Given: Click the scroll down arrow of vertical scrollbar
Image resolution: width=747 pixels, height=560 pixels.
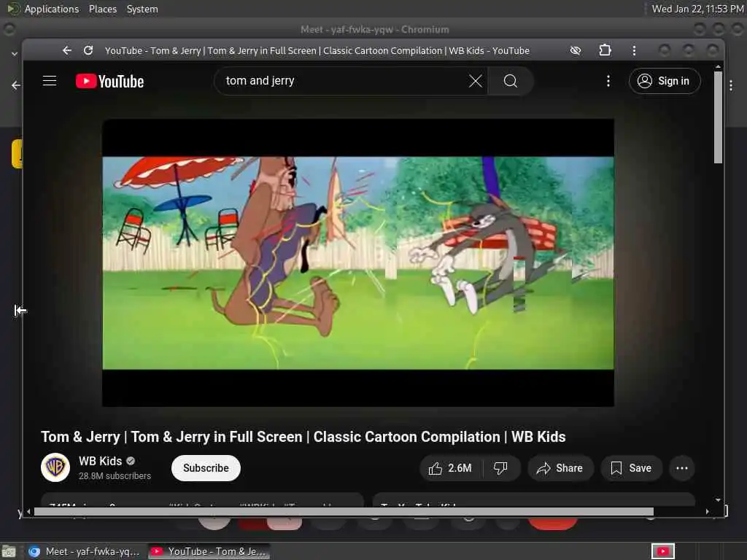Looking at the screenshot, I should pyautogui.click(x=718, y=500).
